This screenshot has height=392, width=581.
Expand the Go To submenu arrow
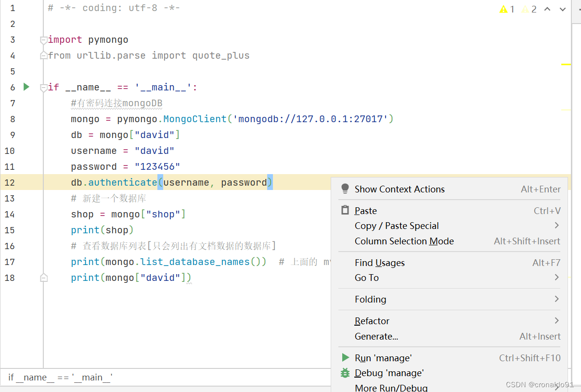point(556,277)
